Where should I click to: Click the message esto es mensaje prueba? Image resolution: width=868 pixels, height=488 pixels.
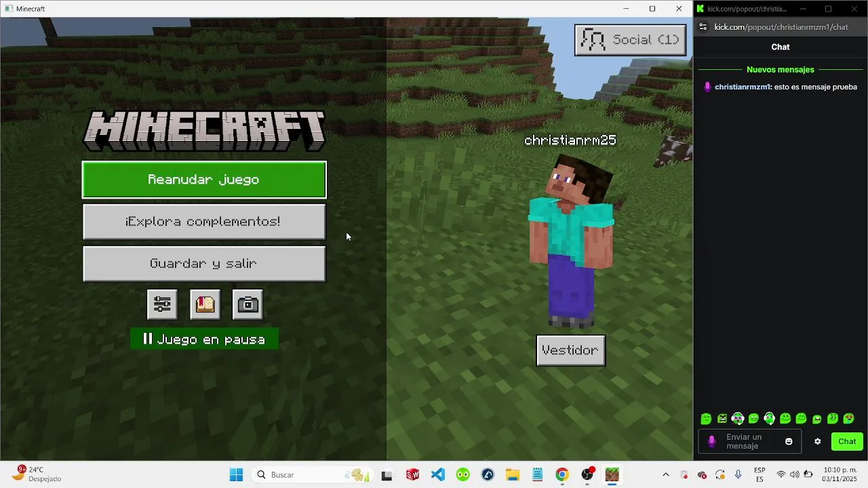816,87
